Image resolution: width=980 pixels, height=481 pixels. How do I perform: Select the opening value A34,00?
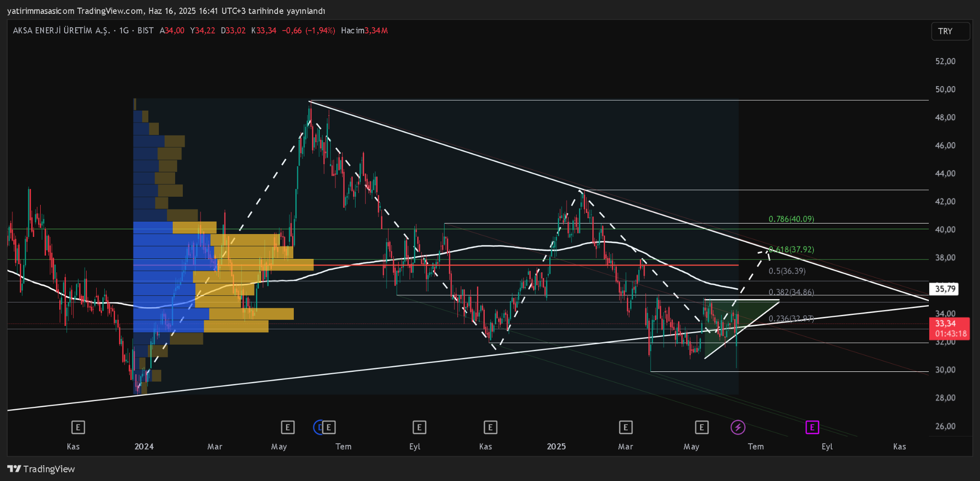(172, 31)
